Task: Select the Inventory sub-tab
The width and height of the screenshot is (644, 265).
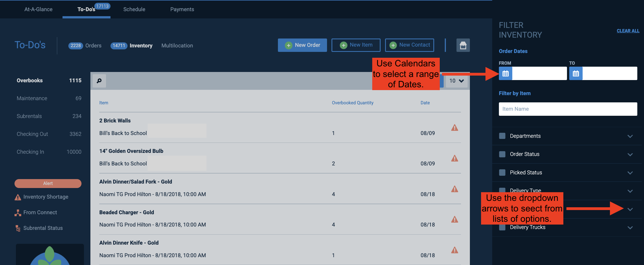Action: (141, 45)
